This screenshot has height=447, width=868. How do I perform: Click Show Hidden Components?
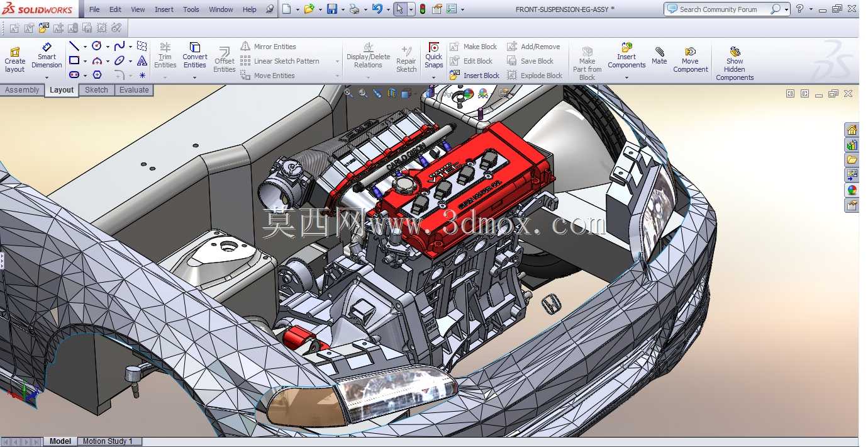point(735,64)
